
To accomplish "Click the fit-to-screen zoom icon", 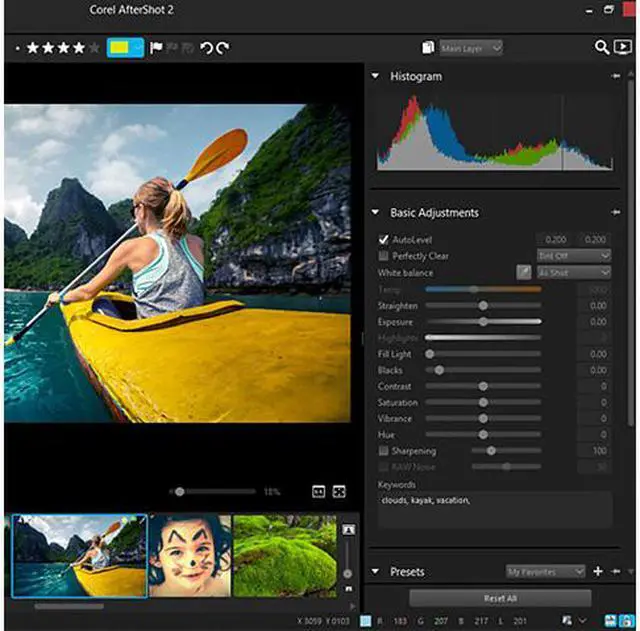I will pos(339,491).
